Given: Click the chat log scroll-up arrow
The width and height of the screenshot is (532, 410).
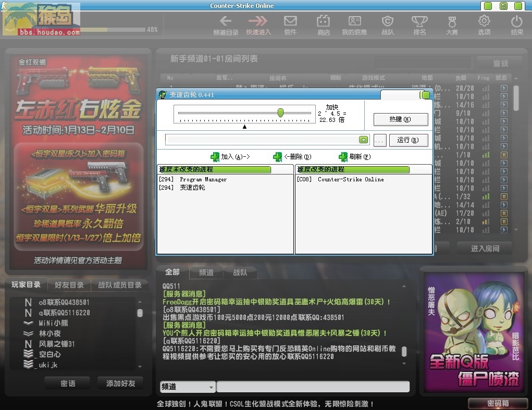Looking at the screenshot, I should [404, 286].
